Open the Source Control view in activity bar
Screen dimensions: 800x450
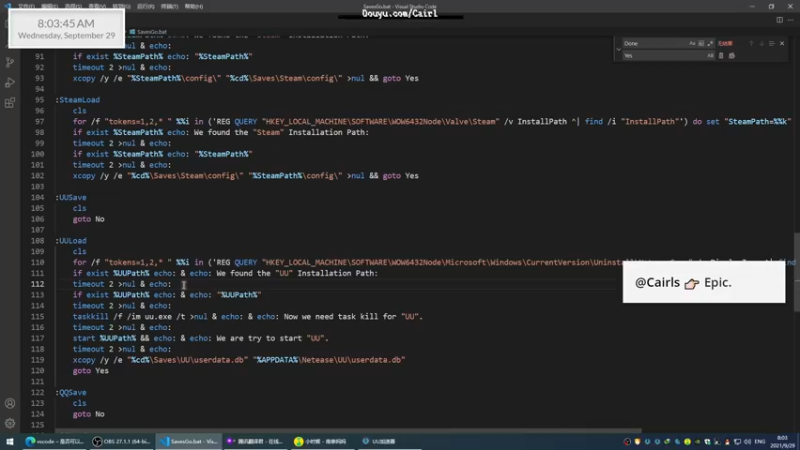[x=10, y=62]
